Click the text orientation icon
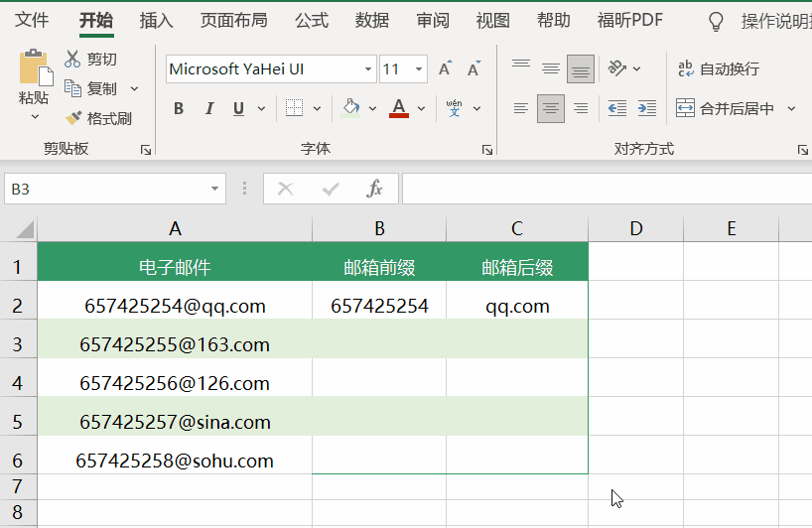The width and height of the screenshot is (812, 528). 616,68
